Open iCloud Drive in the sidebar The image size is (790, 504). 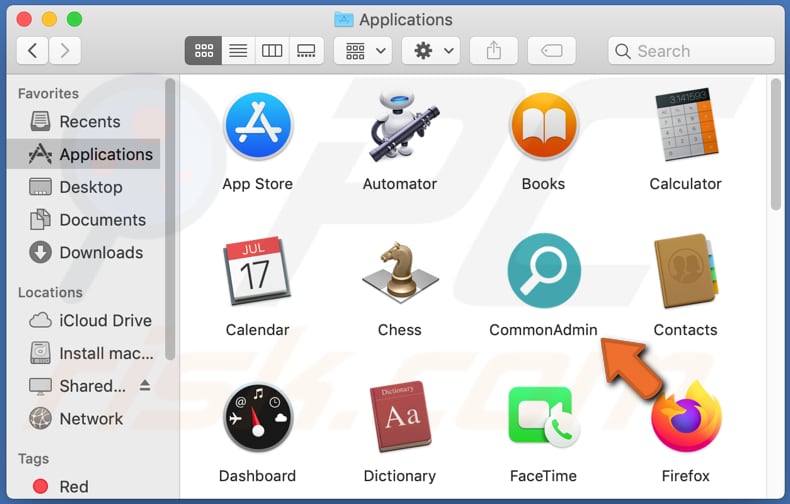coord(84,321)
